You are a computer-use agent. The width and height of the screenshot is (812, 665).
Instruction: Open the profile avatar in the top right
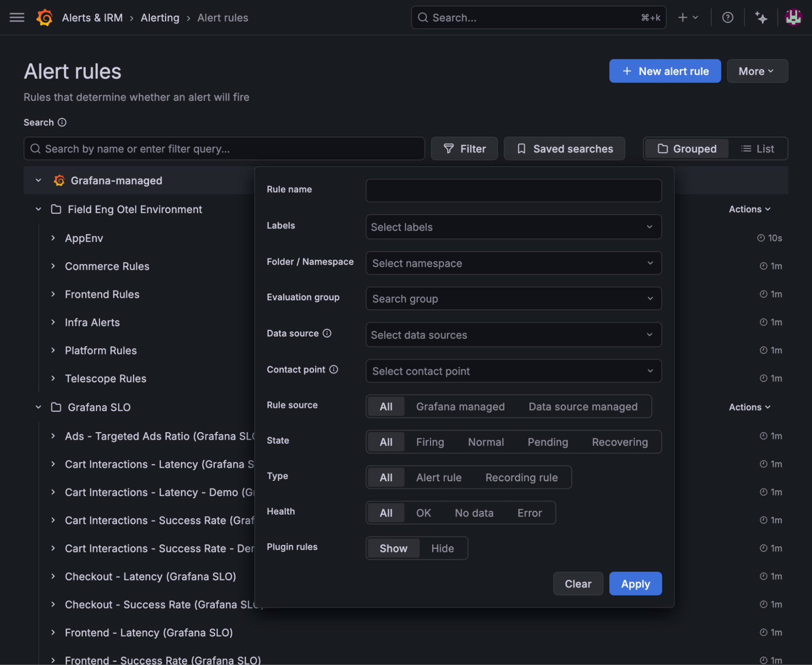point(793,17)
